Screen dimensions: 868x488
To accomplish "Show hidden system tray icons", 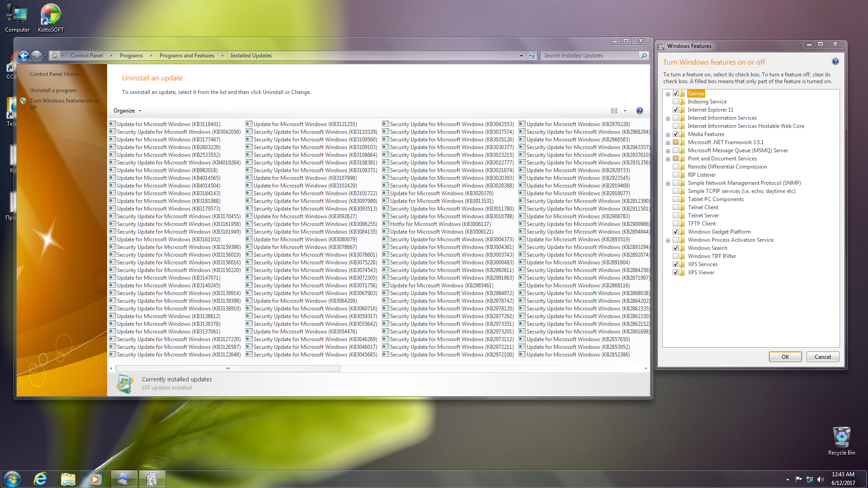I will [x=788, y=479].
